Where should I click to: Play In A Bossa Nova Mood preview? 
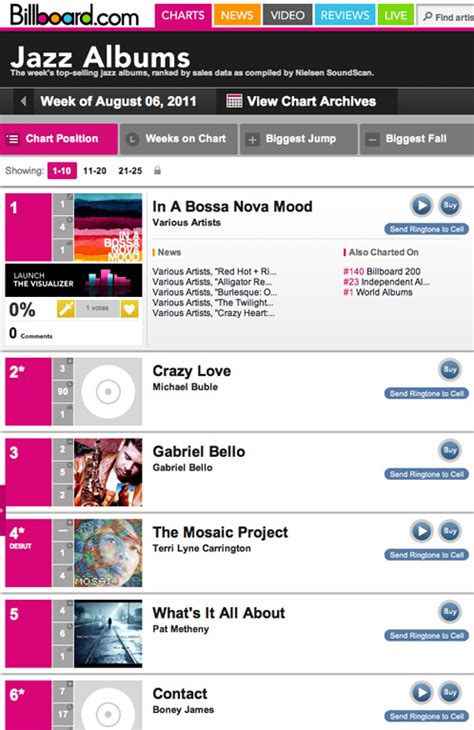(x=422, y=205)
